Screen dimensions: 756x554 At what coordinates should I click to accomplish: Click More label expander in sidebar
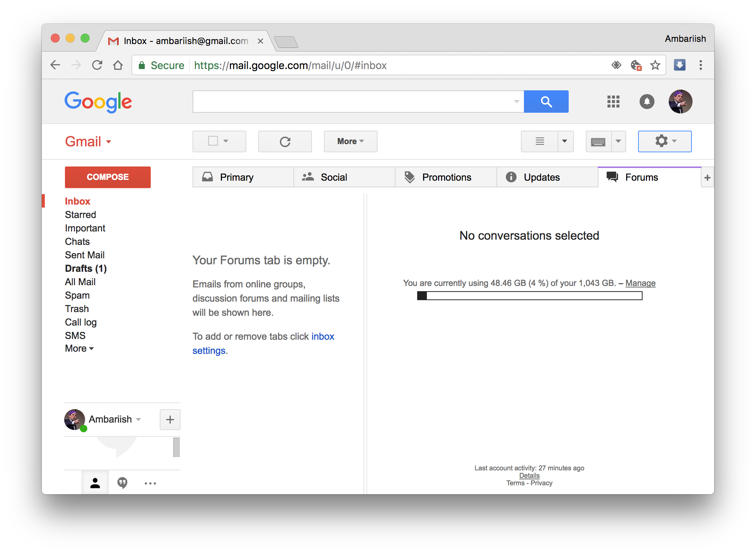pos(79,348)
